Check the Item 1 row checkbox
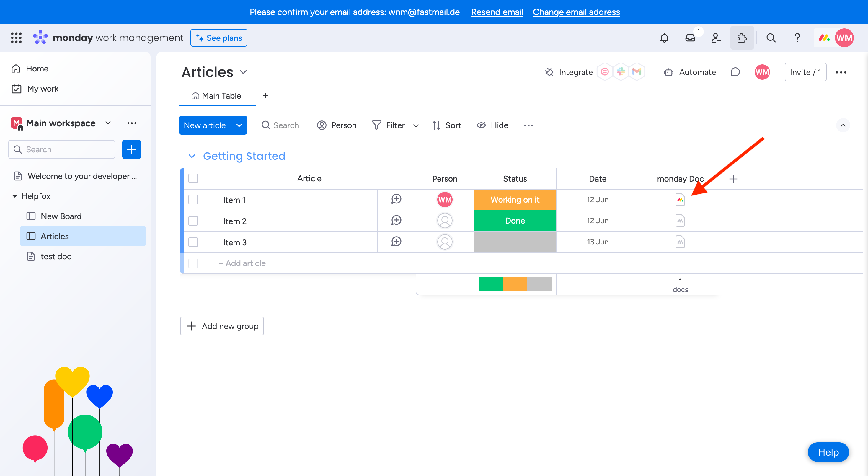The width and height of the screenshot is (868, 476). (193, 200)
